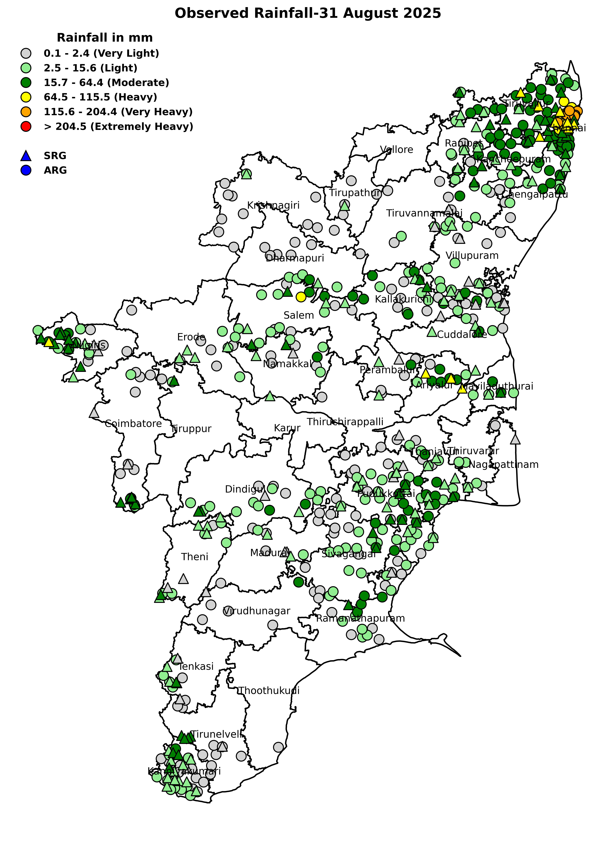Screen dimensions: 616x847
Task: Click the yellow heavy rainfall circle in Salem
Action: click(301, 297)
